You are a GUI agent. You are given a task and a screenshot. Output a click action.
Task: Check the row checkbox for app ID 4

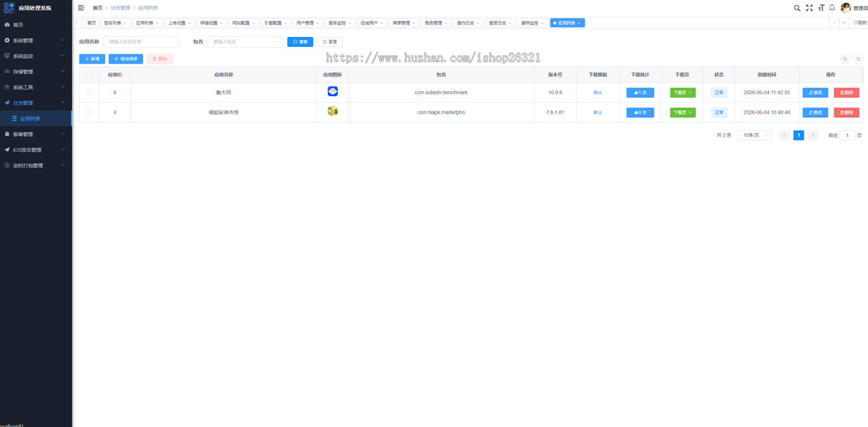(89, 112)
